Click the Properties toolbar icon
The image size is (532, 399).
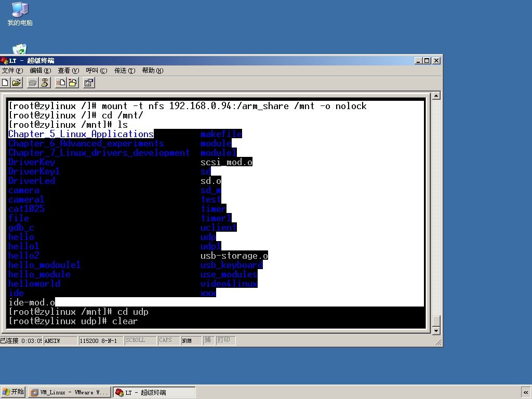coord(89,83)
